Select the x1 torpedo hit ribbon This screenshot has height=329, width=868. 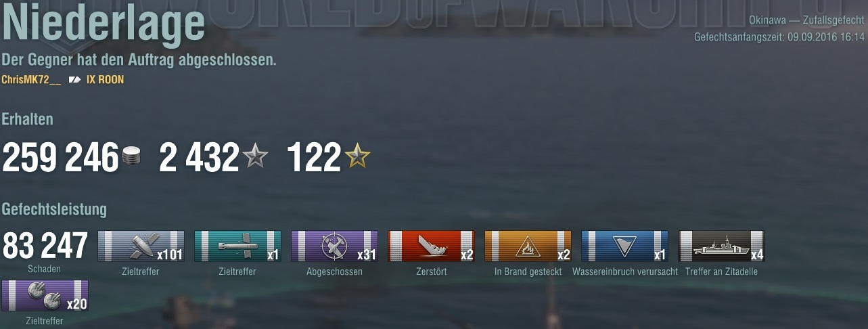tap(237, 246)
